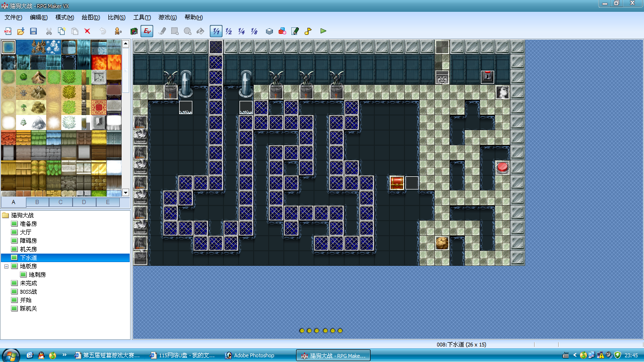Click the New Project toolbar icon

(8, 31)
